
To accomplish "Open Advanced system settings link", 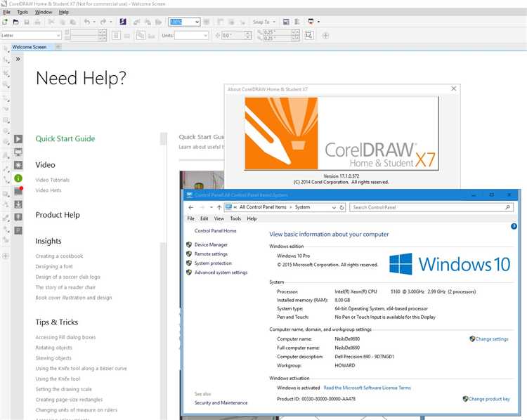I will click(x=221, y=273).
